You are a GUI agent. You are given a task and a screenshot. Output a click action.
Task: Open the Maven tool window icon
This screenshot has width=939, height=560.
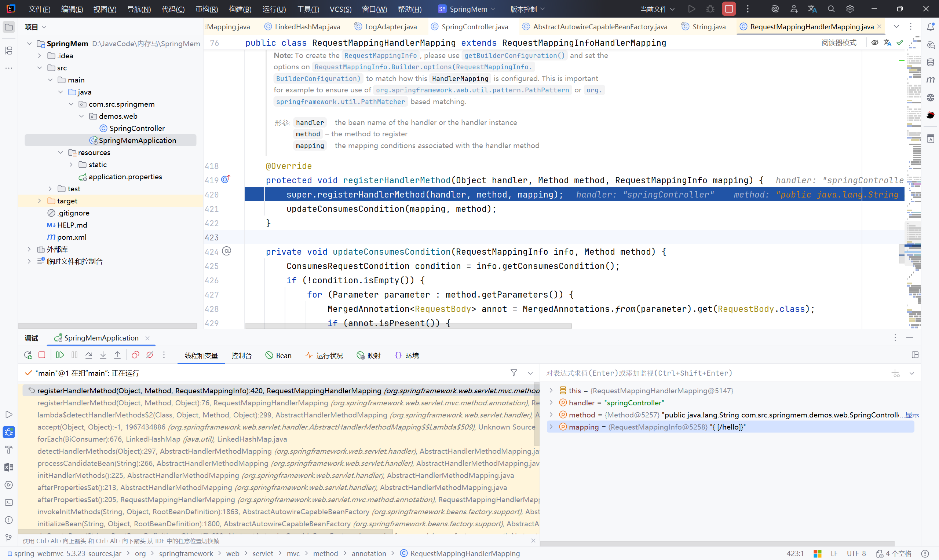930,80
